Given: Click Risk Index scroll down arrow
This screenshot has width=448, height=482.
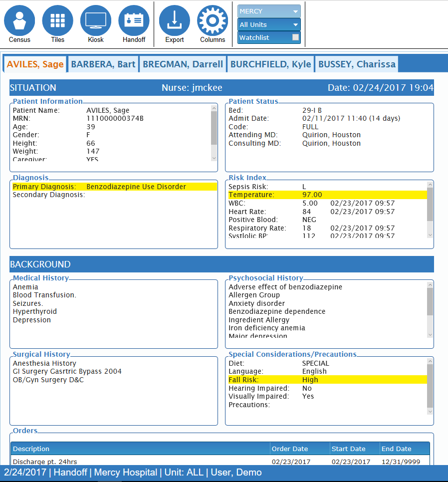Looking at the screenshot, I should coord(430,235).
